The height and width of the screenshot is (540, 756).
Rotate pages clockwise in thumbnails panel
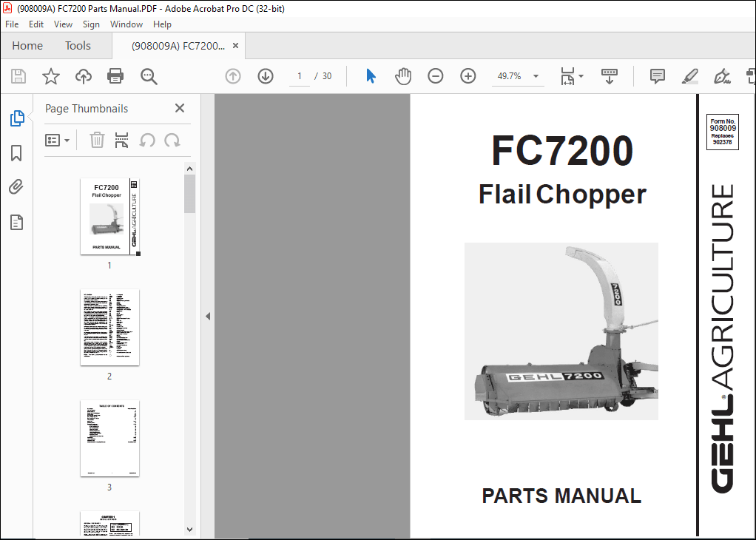click(x=170, y=140)
